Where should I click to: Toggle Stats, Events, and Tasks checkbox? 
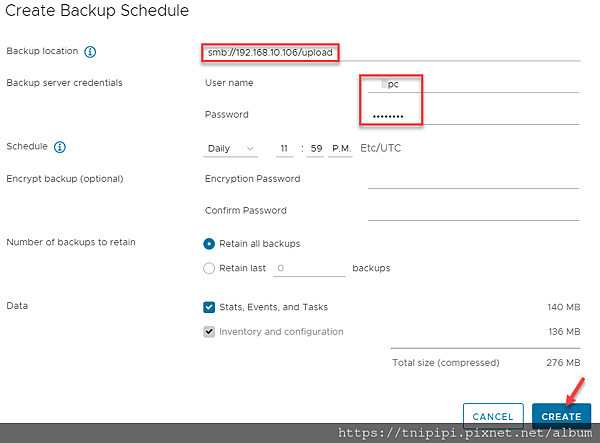click(209, 307)
